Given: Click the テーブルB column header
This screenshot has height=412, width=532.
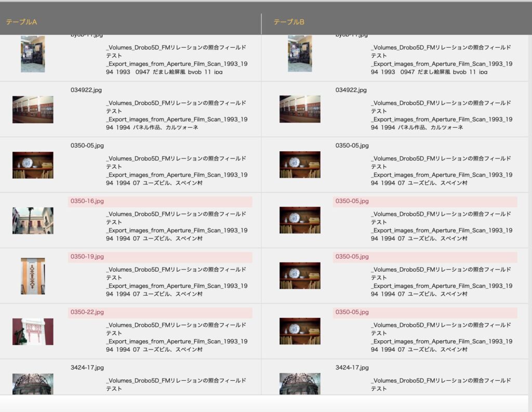Looking at the screenshot, I should (x=289, y=22).
